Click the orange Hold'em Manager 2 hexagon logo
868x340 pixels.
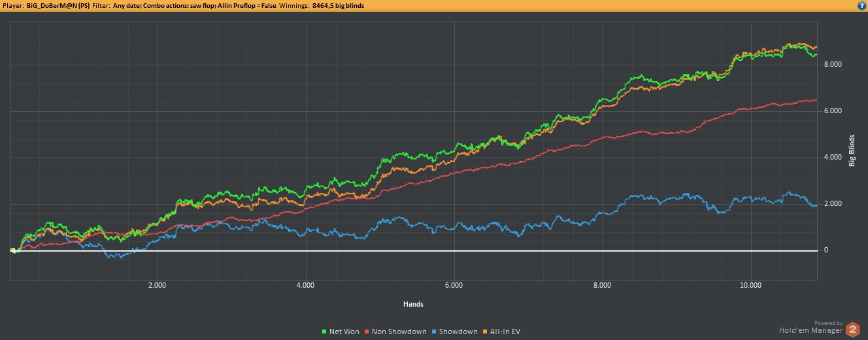(x=852, y=330)
